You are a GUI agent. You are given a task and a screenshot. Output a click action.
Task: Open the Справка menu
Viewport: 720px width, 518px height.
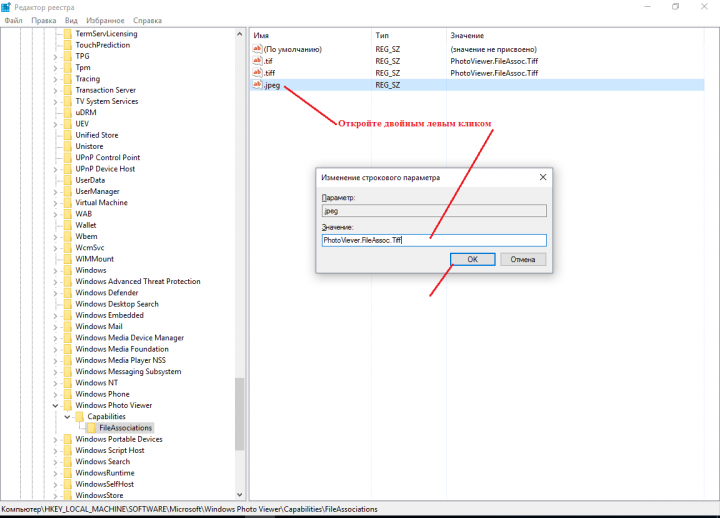147,21
